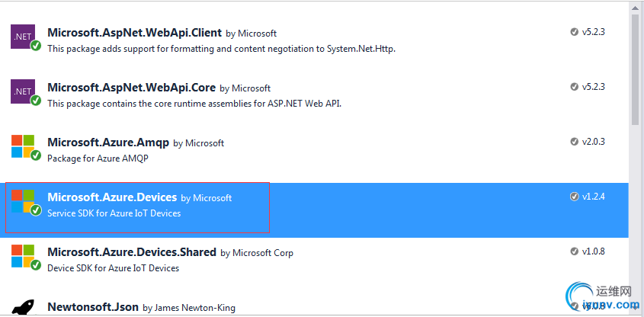
Task: Click the scrollbar track below the thumb
Action: coord(636,213)
